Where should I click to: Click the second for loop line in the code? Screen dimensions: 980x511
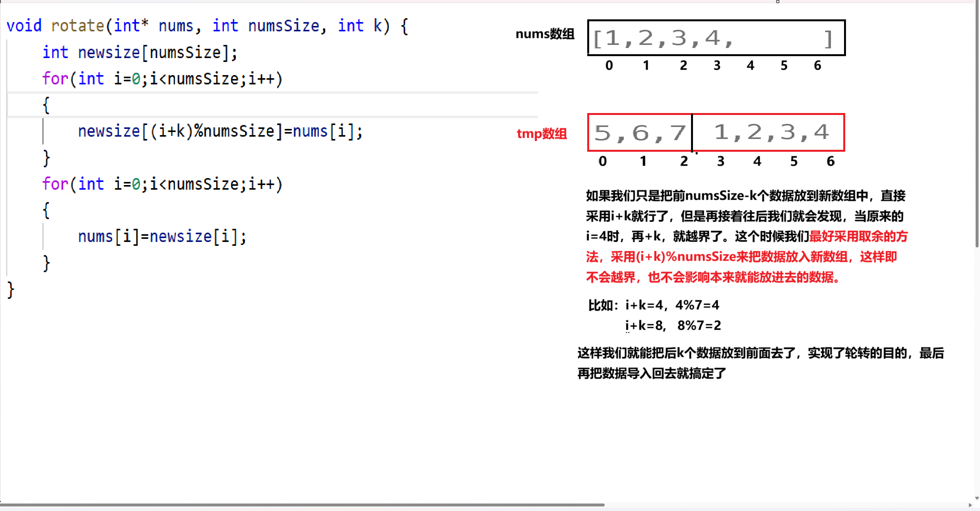pos(162,184)
